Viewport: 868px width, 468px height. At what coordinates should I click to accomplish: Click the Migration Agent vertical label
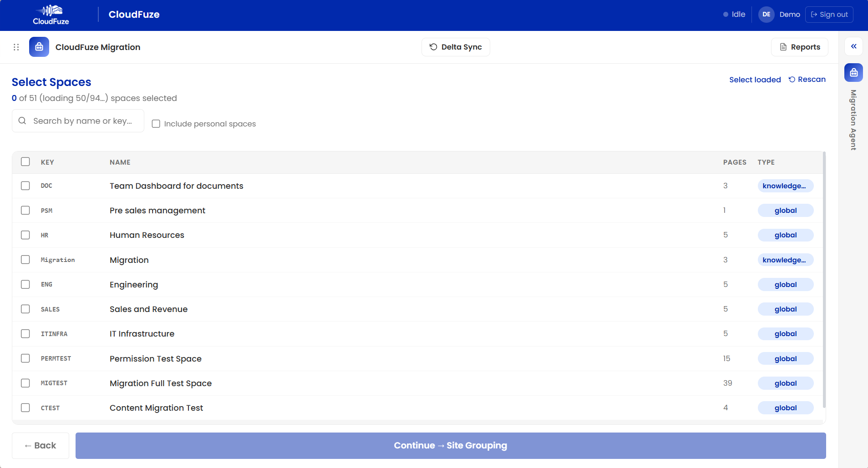coord(853,120)
